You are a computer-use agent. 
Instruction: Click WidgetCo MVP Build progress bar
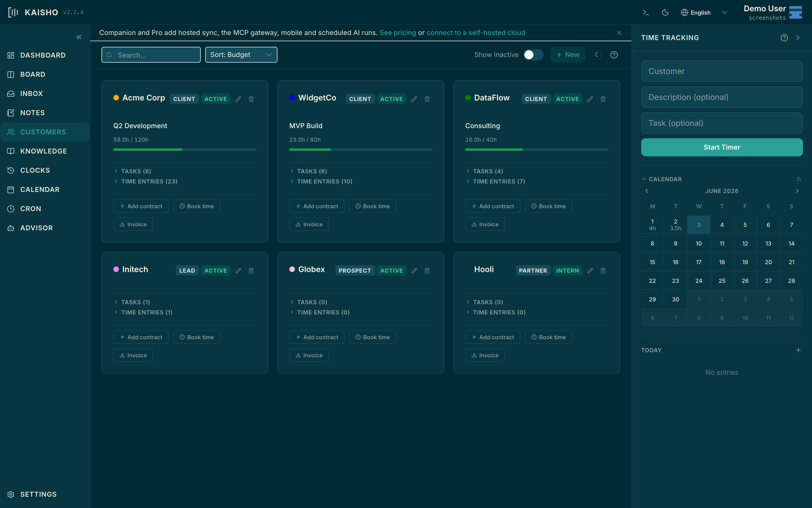pos(361,150)
